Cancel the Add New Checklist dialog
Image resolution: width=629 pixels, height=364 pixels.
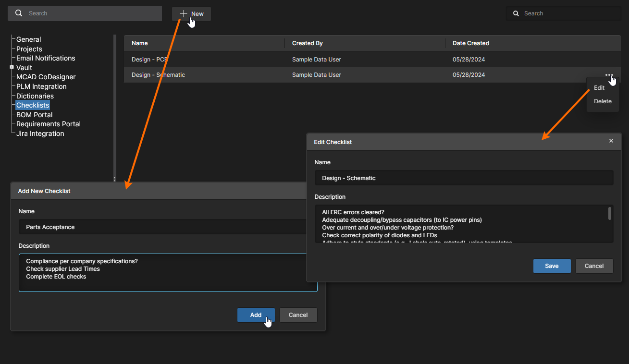point(298,315)
